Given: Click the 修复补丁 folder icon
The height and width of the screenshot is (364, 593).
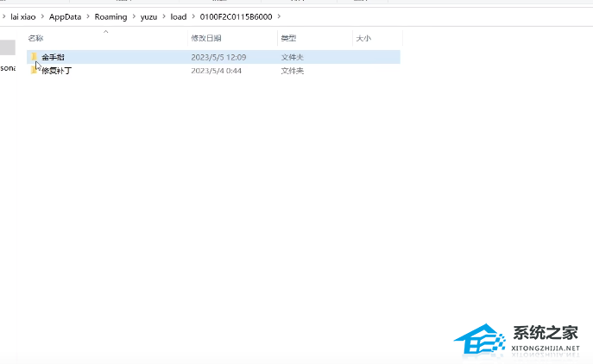Looking at the screenshot, I should pos(34,71).
